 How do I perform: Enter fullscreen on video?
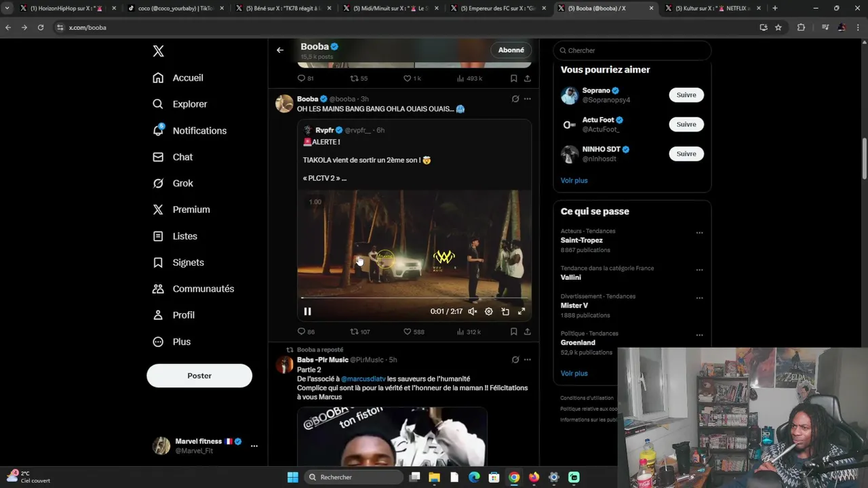click(521, 312)
